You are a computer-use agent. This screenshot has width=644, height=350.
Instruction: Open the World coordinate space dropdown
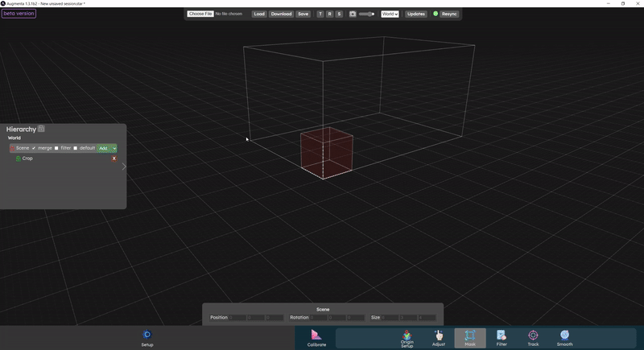390,14
